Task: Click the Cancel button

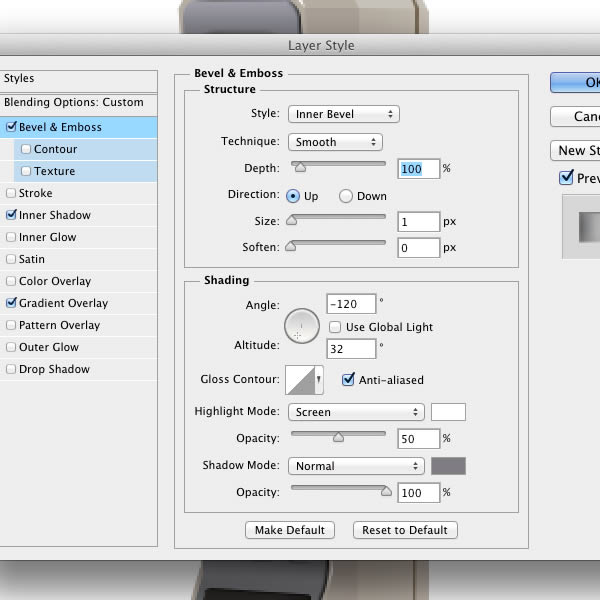Action: coord(575,116)
